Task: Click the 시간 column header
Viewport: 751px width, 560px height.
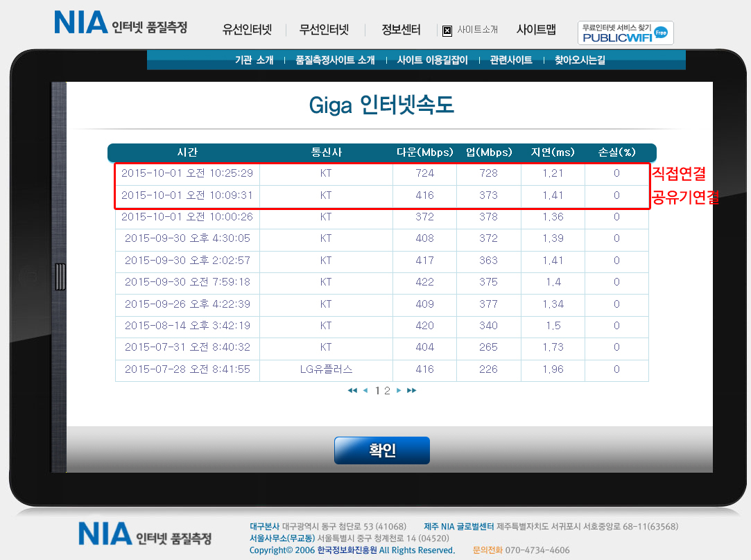Action: (187, 152)
